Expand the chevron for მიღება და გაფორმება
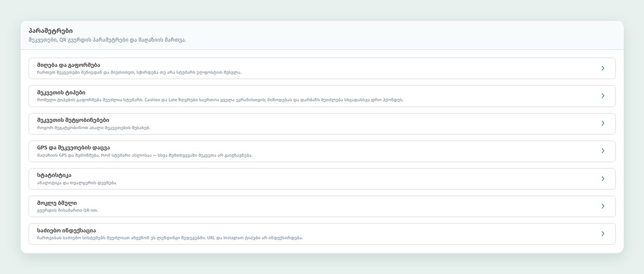 [603, 68]
